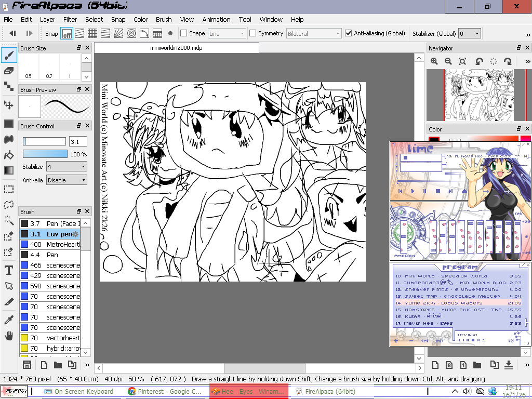Expand the Stabilizer (Global) dropdown
The image size is (532, 399).
pos(470,34)
